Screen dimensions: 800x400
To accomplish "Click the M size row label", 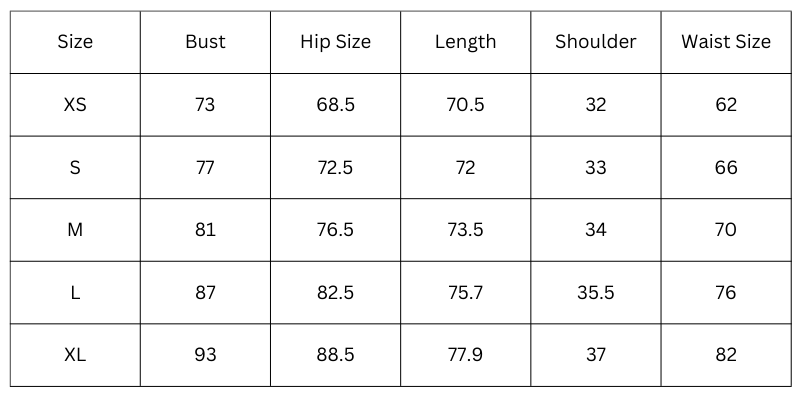I will pyautogui.click(x=75, y=230).
